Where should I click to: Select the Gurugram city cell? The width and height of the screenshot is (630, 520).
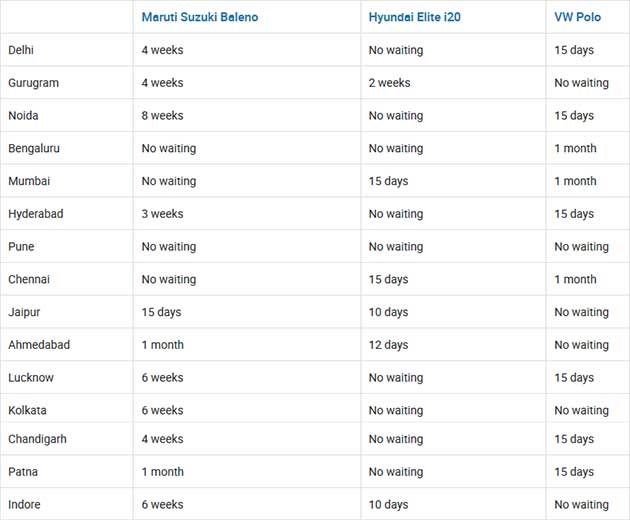[31, 83]
